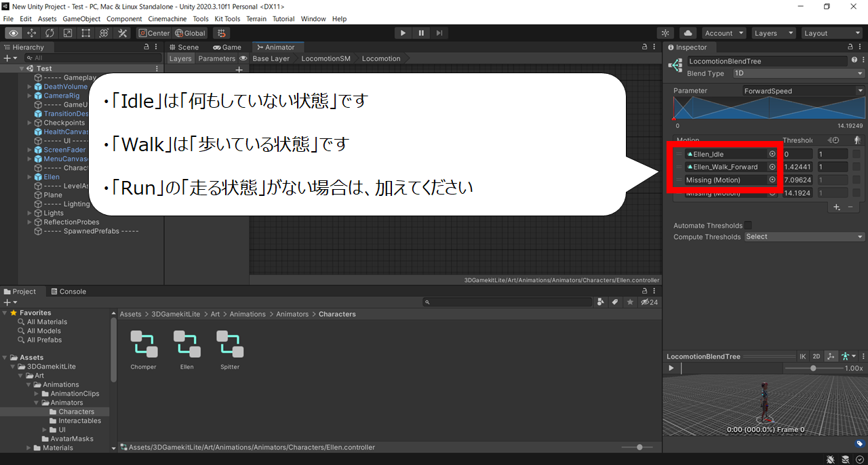868x465 pixels.
Task: Click the LocomotionSM breadcrumb
Action: tap(325, 58)
